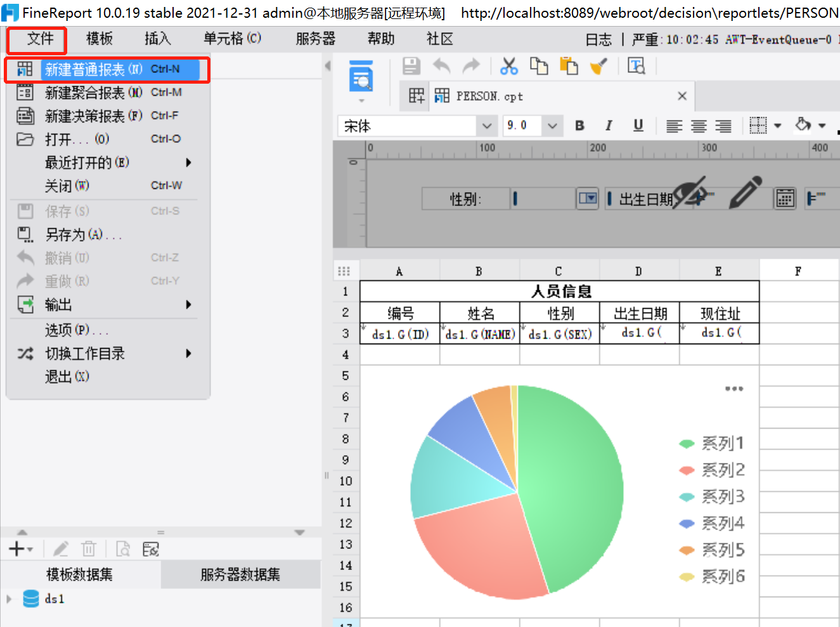Open the pie chart three-dots menu
Viewport: 840px width, 627px height.
pyautogui.click(x=734, y=389)
